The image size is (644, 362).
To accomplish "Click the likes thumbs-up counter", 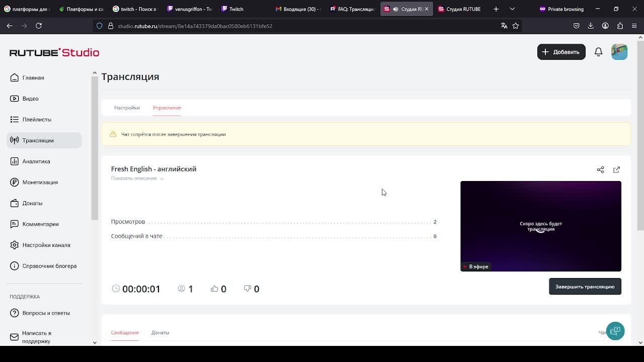I will pyautogui.click(x=218, y=289).
